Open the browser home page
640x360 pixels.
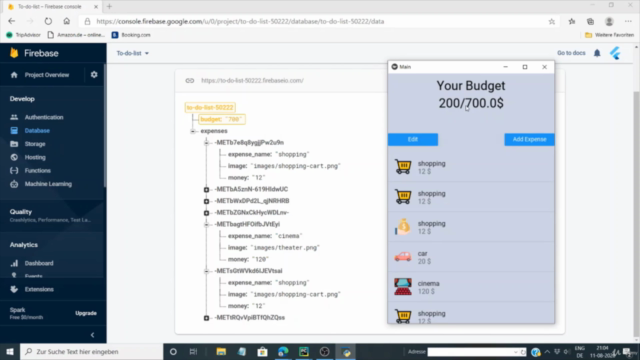[67, 21]
